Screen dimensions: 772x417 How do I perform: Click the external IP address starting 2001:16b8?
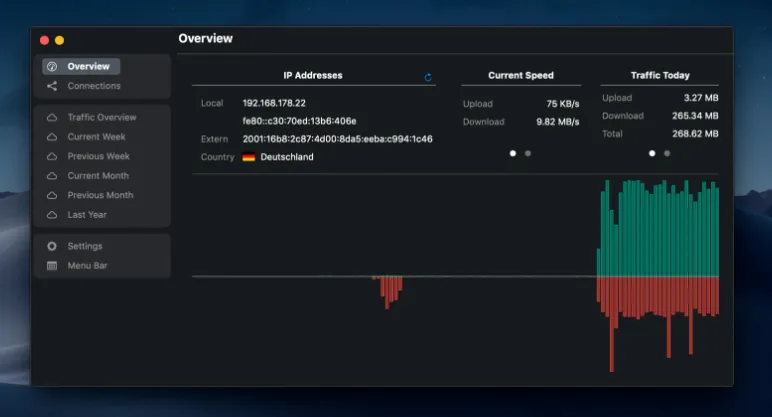pyautogui.click(x=338, y=139)
